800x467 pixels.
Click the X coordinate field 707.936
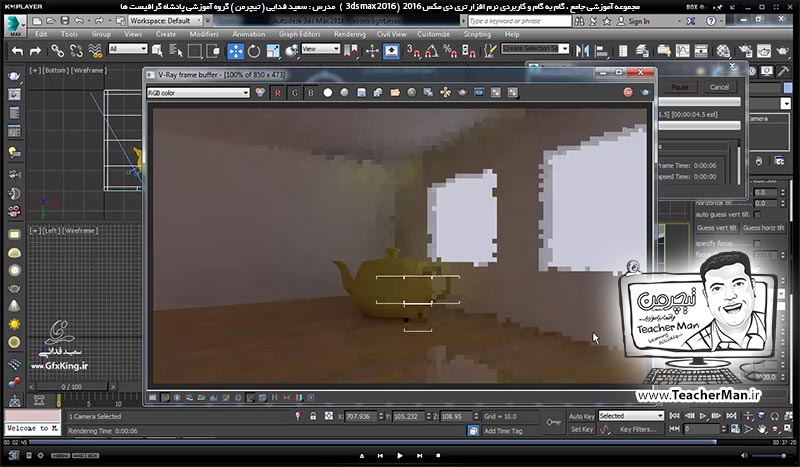[361, 416]
